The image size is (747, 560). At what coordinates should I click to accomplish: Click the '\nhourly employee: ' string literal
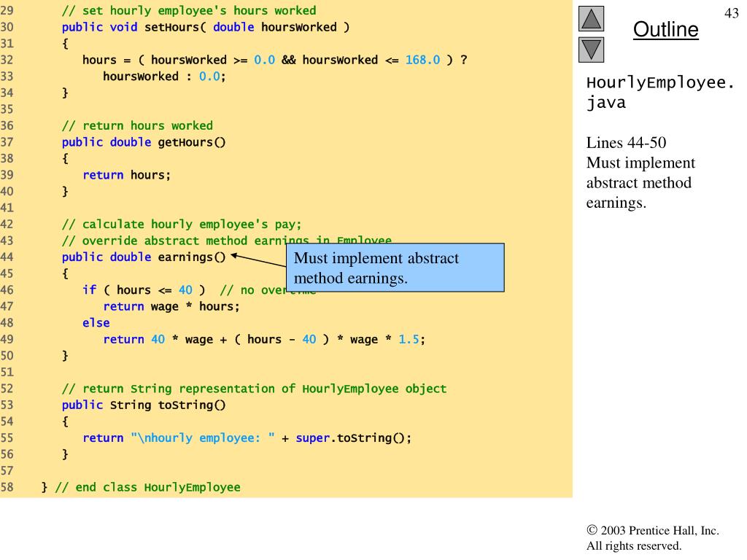203,437
